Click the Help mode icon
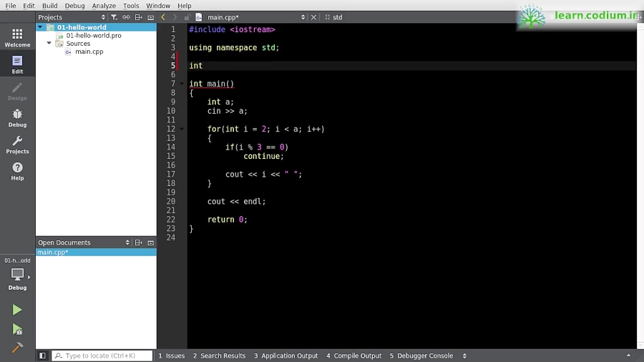Image resolution: width=644 pixels, height=362 pixels. (x=17, y=171)
